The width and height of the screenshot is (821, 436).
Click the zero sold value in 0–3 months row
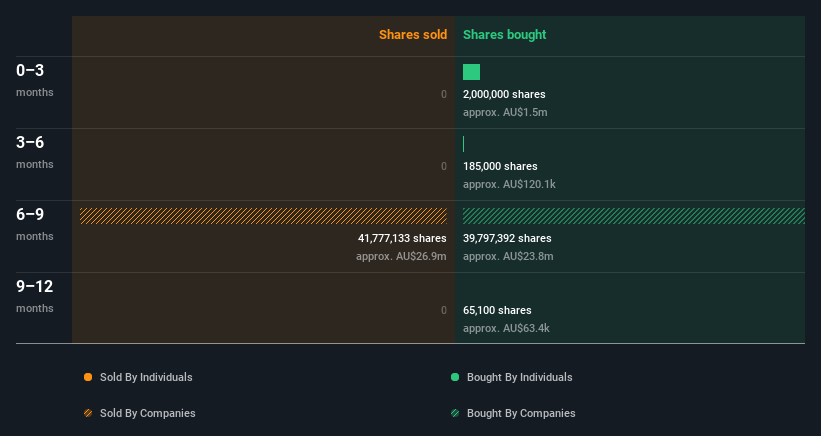443,94
